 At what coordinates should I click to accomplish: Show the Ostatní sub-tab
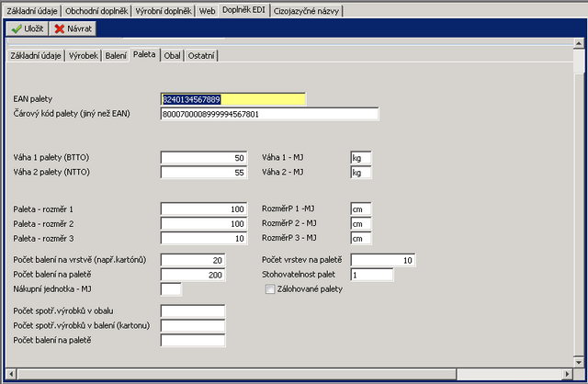coord(201,56)
